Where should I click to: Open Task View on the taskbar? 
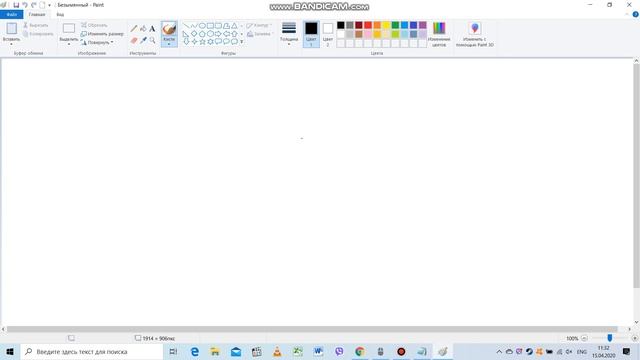[x=173, y=351]
